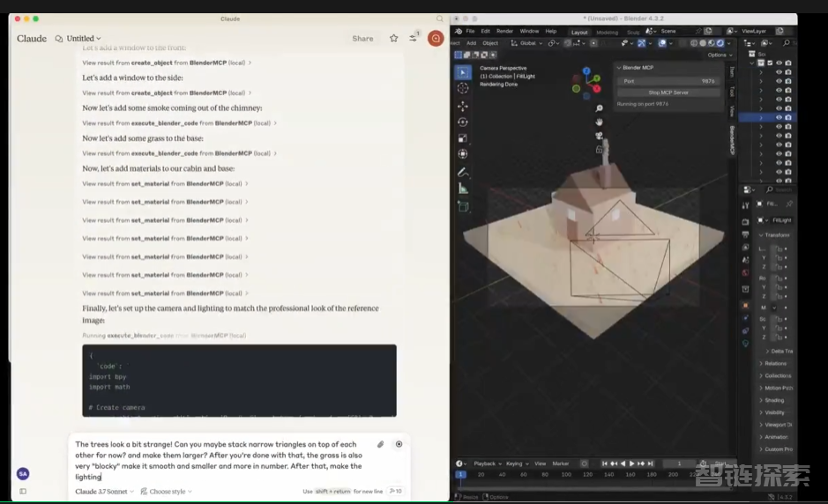Image resolution: width=828 pixels, height=504 pixels.
Task: Open Claude chat controls sliders icon
Action: click(x=413, y=38)
